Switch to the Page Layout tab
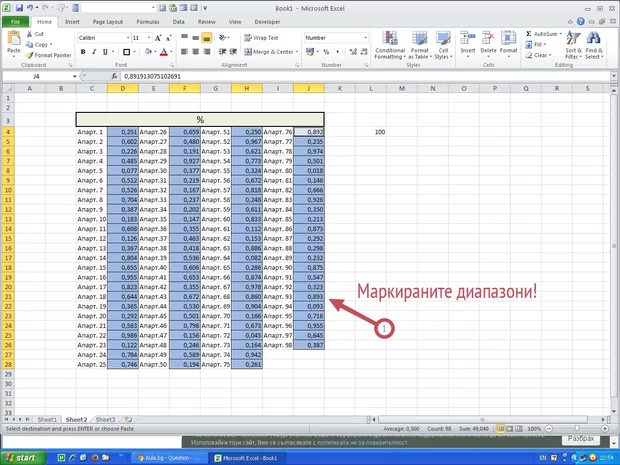Viewport: 620px width, 465px height. click(108, 22)
